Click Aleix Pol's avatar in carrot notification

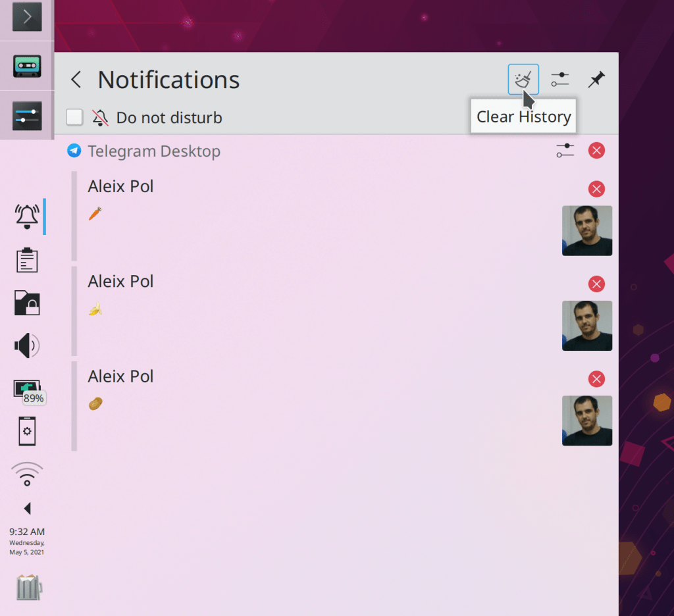587,230
